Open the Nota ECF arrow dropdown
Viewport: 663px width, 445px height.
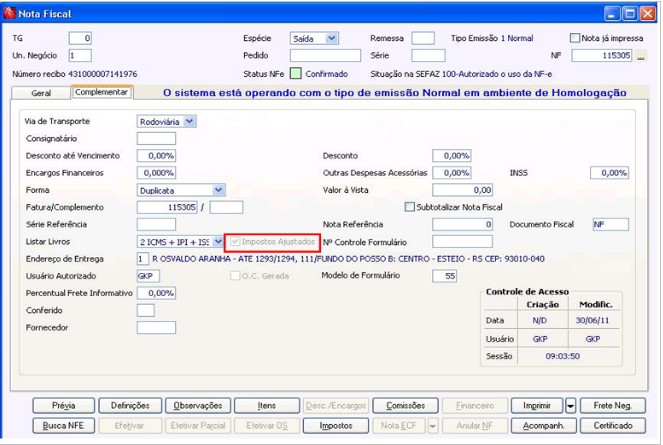tap(433, 426)
